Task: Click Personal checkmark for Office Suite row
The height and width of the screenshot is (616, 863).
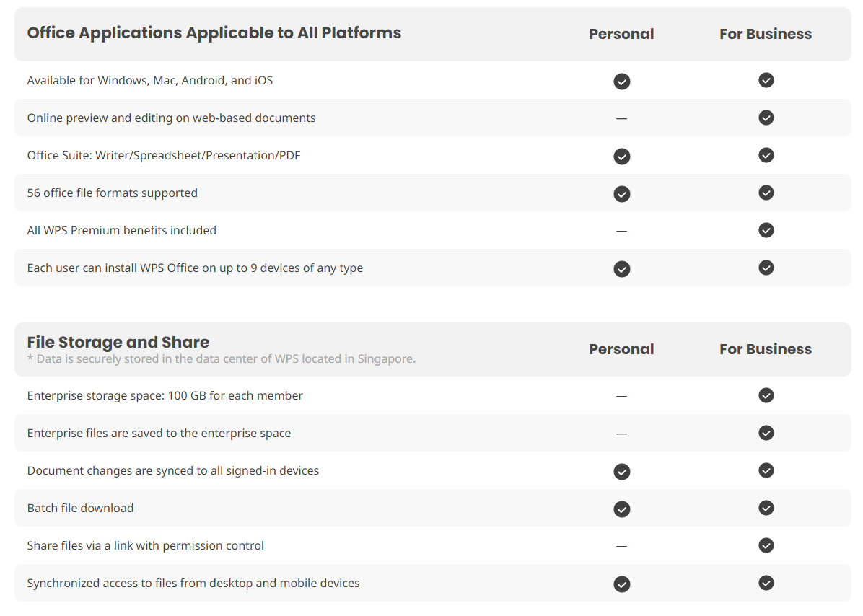Action: tap(621, 157)
